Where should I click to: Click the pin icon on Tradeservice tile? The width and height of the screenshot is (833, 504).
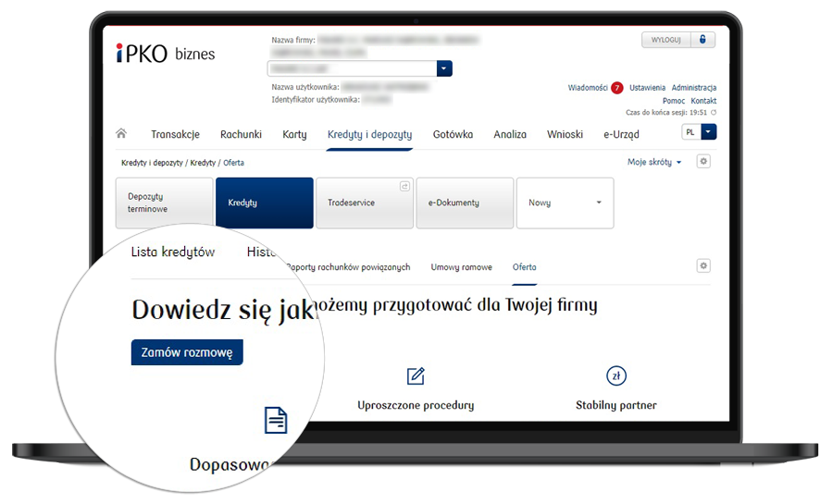[x=404, y=187]
